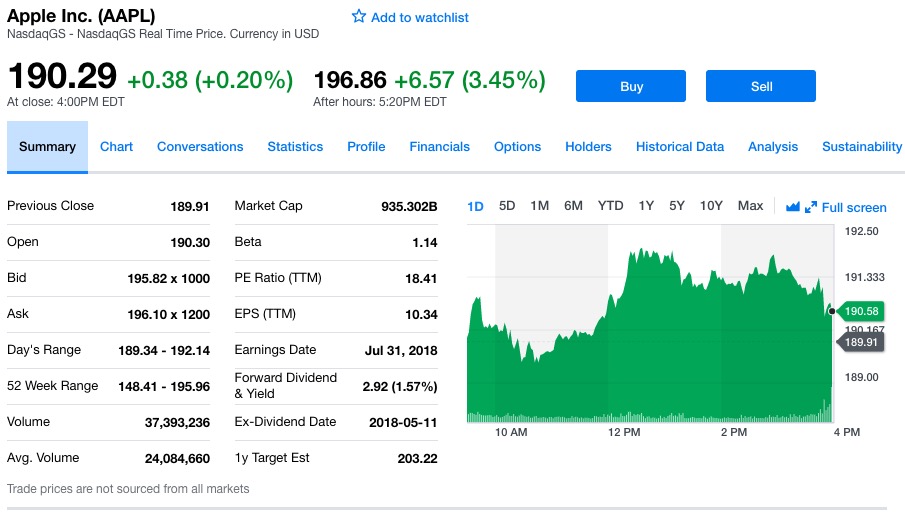
Task: Click the EPS (TTM) value 10.34
Action: 421,314
